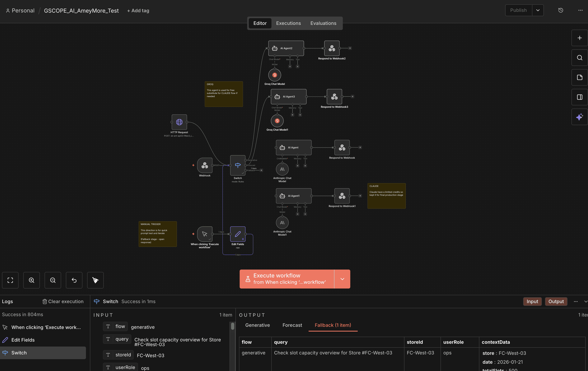
Task: Toggle the Input panel button
Action: [532, 301]
